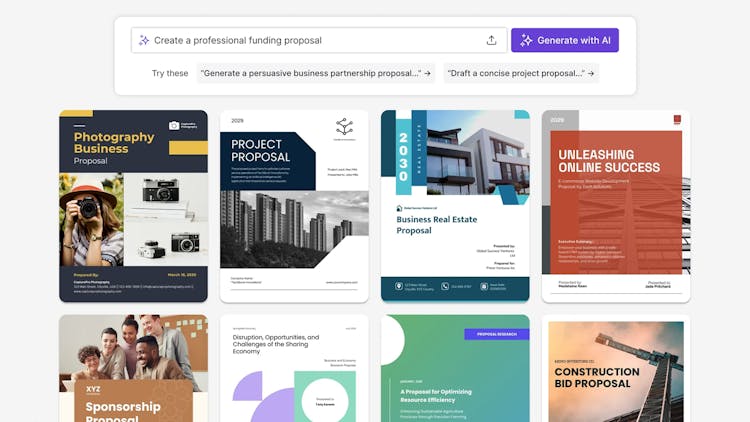
Task: Pick the XYZ Sponsorship Proposal template
Action: point(133,370)
